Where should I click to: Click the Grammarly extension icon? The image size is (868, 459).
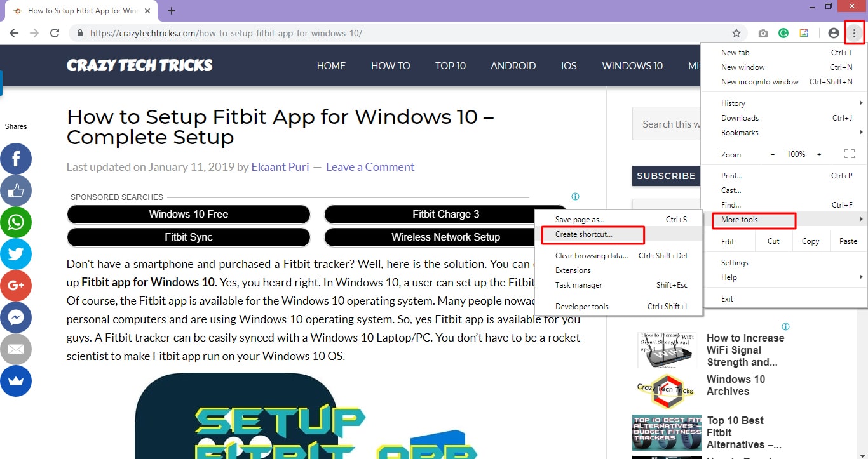pos(783,33)
